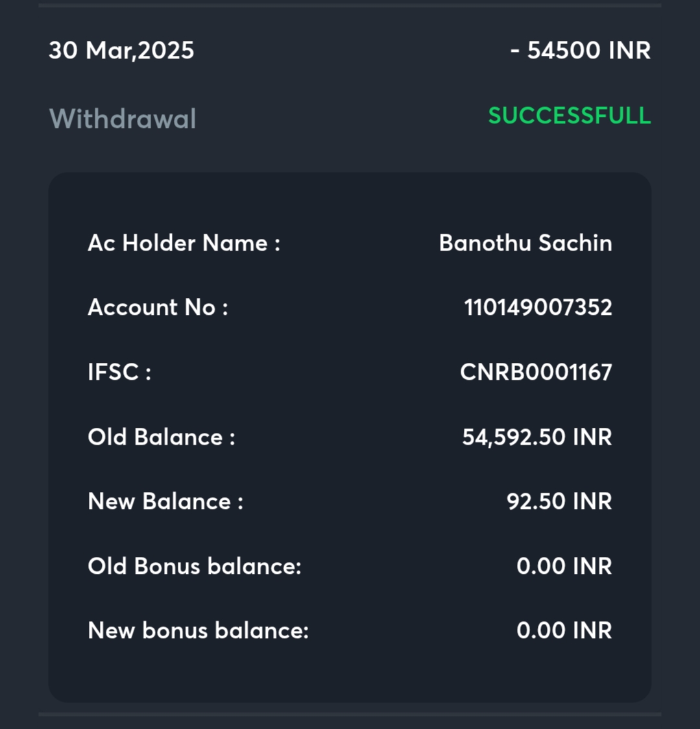
Task: Tap the Old Balance label
Action: [161, 437]
